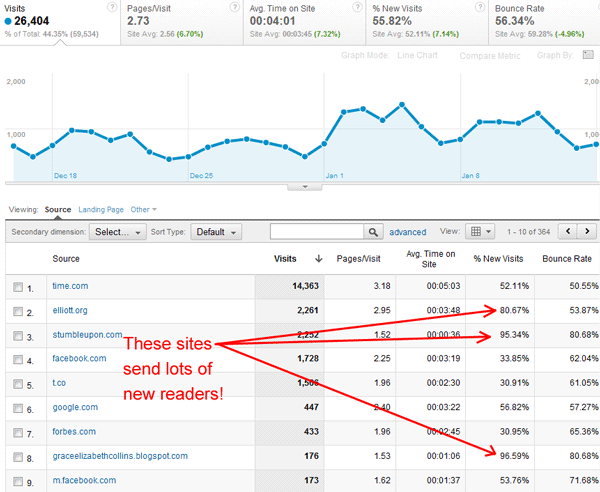Go to previous page of results
Viewport: 600px width, 492px height.
(567, 232)
